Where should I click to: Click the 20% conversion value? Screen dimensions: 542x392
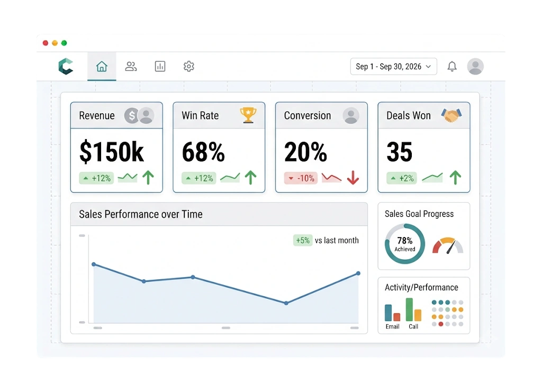(305, 152)
